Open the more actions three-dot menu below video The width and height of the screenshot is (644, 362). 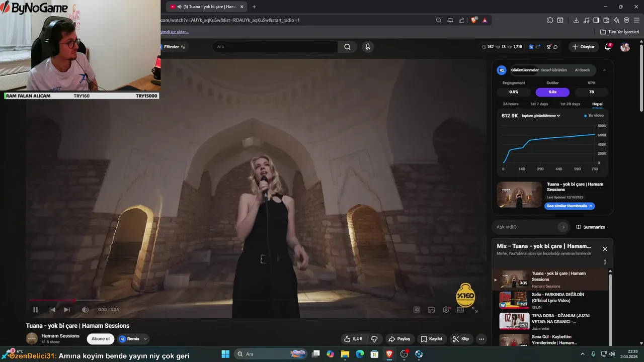pos(481,339)
